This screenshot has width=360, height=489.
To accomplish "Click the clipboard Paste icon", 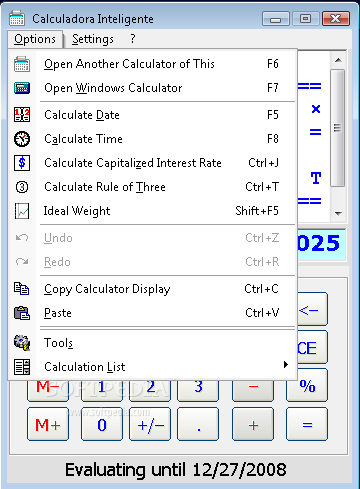I will coord(22,313).
